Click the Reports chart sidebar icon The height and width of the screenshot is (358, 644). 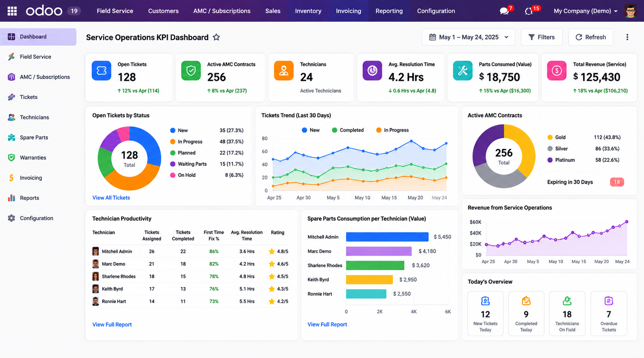click(11, 198)
